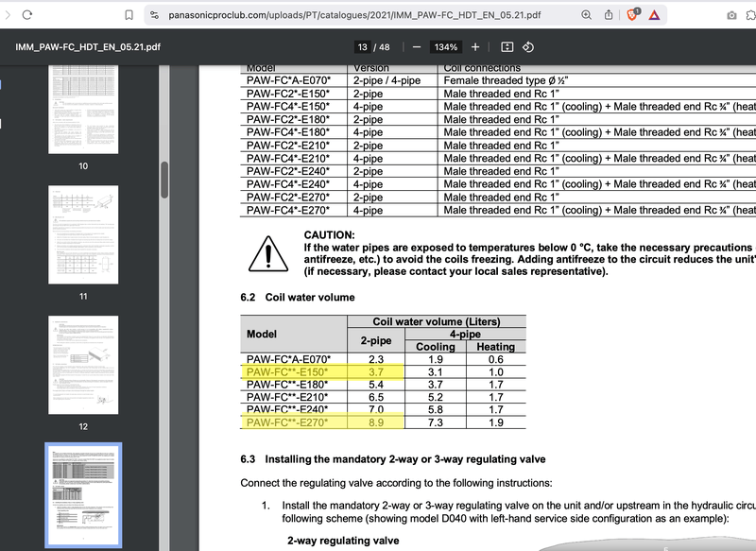Click PAW-FC*A-E070* in coil connections table
The height and width of the screenshot is (551, 756).
click(288, 80)
